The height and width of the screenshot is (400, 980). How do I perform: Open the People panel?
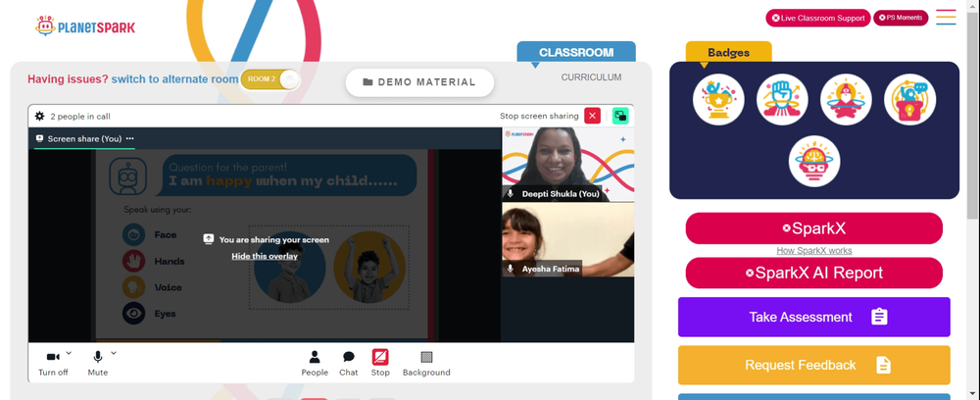(315, 363)
